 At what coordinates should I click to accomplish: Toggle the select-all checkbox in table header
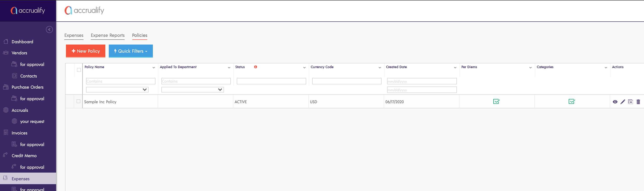point(79,70)
